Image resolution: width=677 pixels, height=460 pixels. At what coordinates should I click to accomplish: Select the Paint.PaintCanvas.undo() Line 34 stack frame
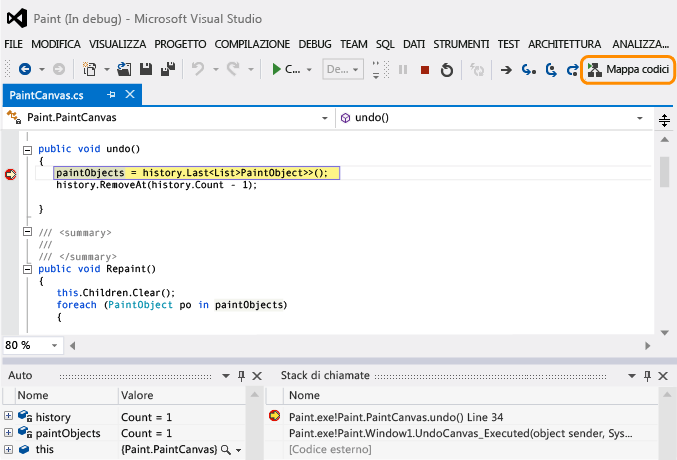[395, 417]
